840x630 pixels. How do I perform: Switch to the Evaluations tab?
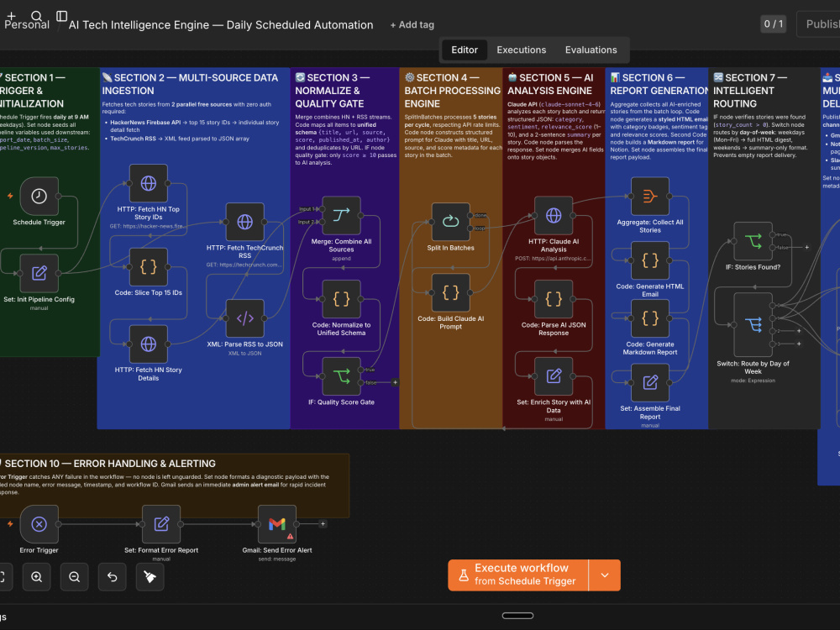coord(591,50)
